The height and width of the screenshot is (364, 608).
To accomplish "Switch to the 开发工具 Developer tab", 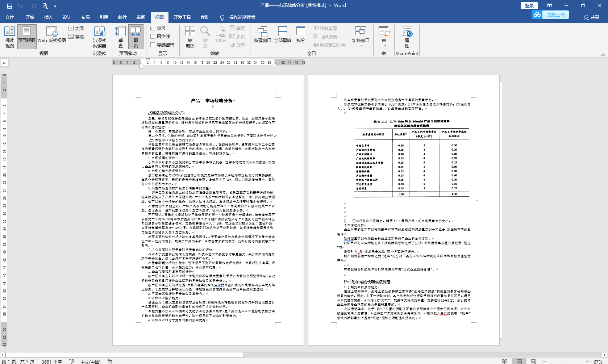I will 182,17.
